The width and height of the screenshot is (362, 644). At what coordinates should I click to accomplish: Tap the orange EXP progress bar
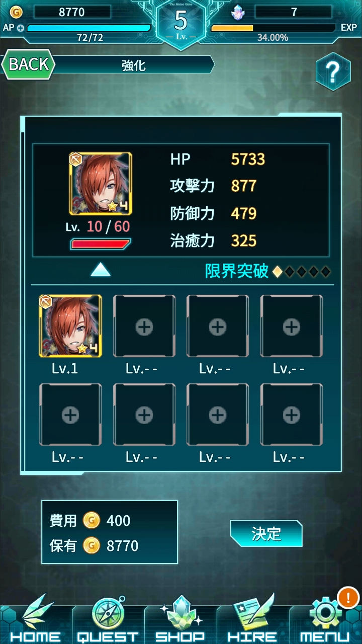[x=273, y=28]
